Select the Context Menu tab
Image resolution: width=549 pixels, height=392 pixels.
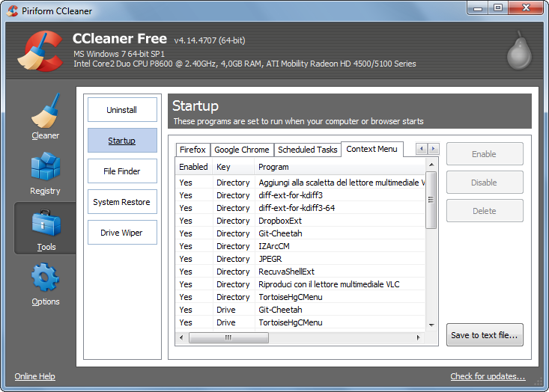(371, 149)
